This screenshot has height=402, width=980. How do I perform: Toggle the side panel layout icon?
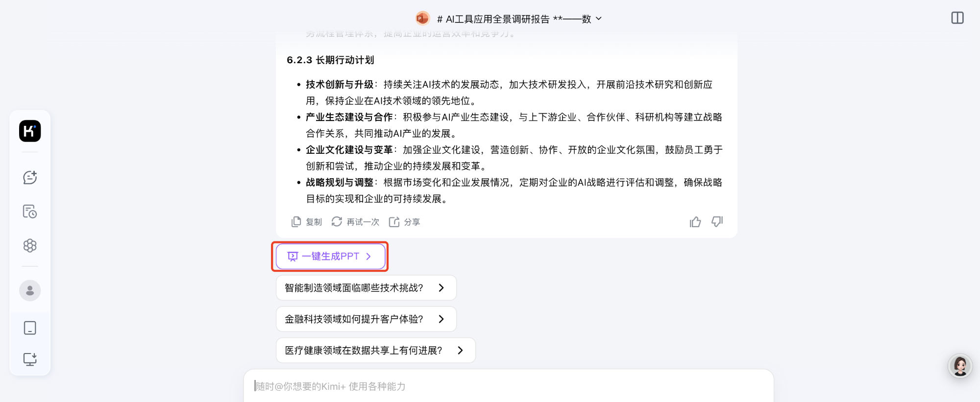tap(957, 18)
